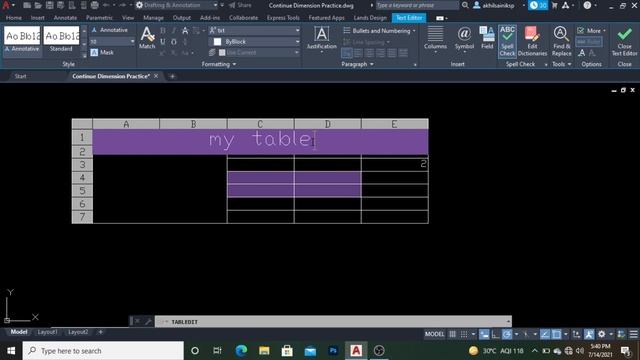This screenshot has height=360, width=640.
Task: Toggle drawing grid display
Action: (453, 334)
